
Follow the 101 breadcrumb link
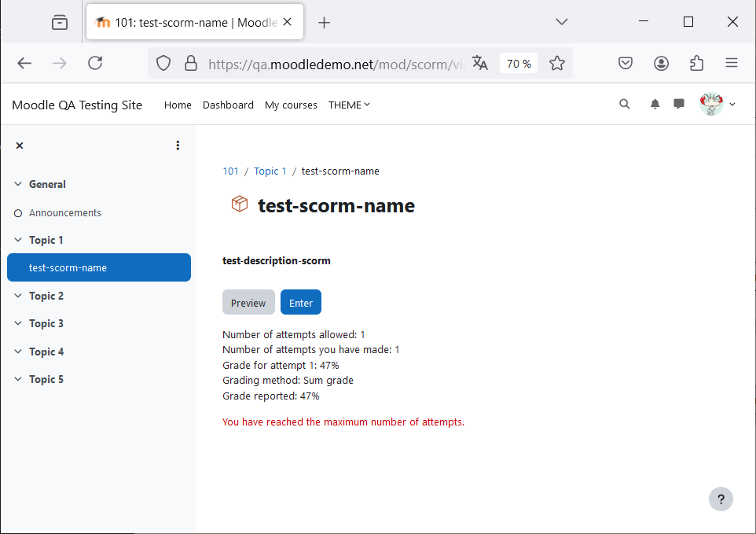coord(230,171)
